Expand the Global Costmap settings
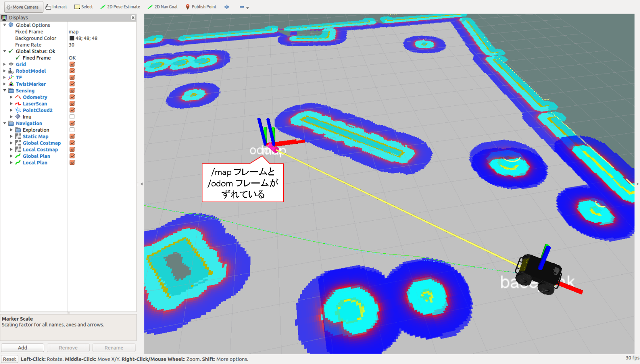The image size is (640, 364). [x=11, y=143]
